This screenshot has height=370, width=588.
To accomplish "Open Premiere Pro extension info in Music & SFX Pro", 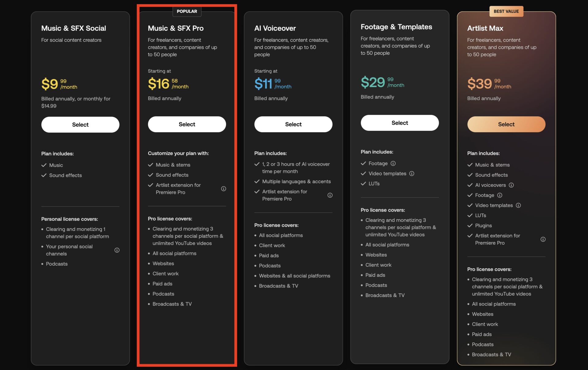I will click(224, 189).
